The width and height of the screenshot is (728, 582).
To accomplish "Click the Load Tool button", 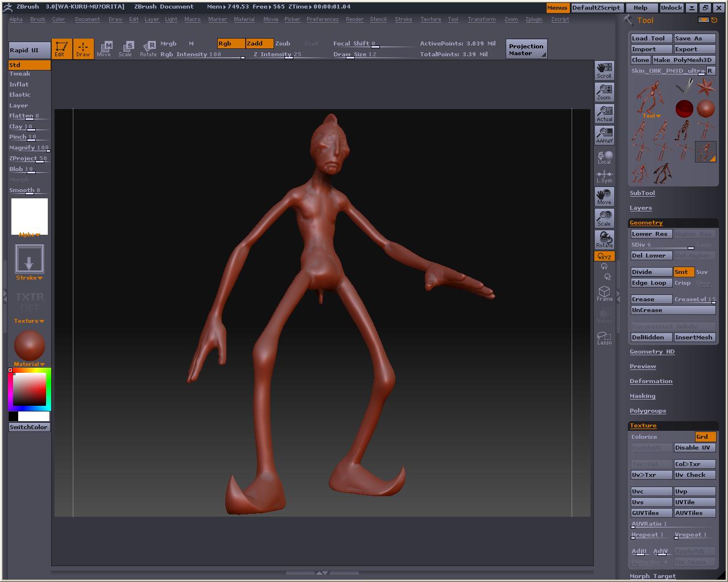I will click(x=651, y=39).
